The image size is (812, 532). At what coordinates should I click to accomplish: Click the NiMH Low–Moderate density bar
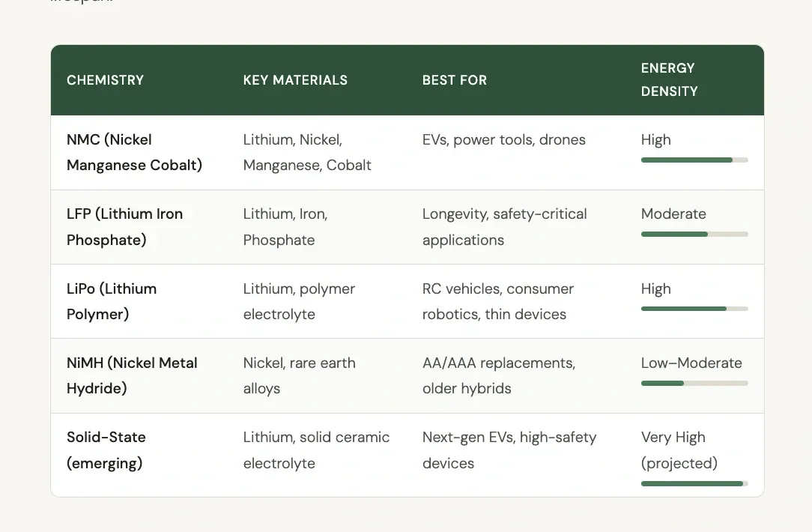tap(694, 384)
